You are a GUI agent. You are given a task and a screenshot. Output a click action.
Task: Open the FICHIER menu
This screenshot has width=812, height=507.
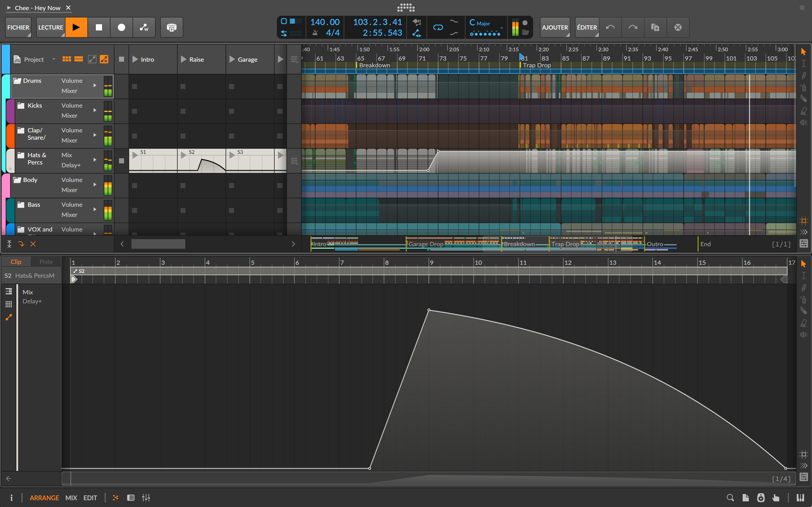18,27
